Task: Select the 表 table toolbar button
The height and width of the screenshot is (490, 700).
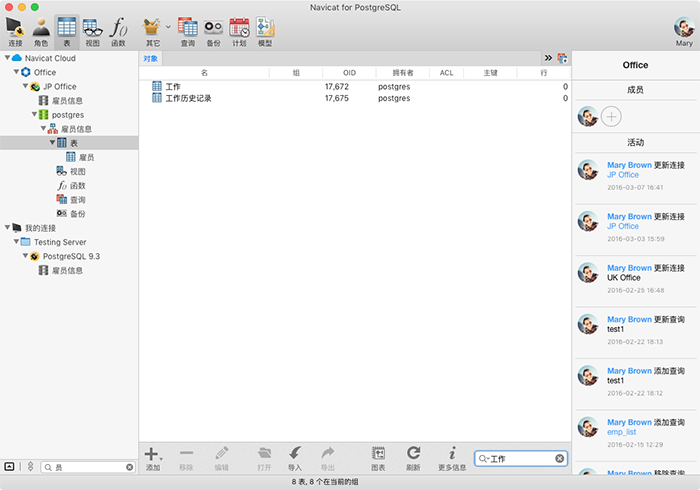Action: 67,31
